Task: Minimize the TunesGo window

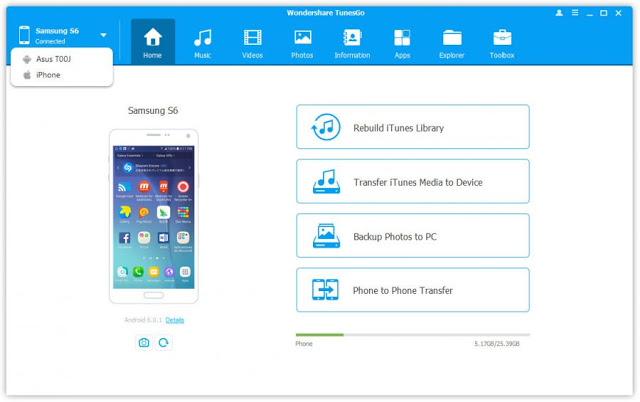Action: click(589, 13)
